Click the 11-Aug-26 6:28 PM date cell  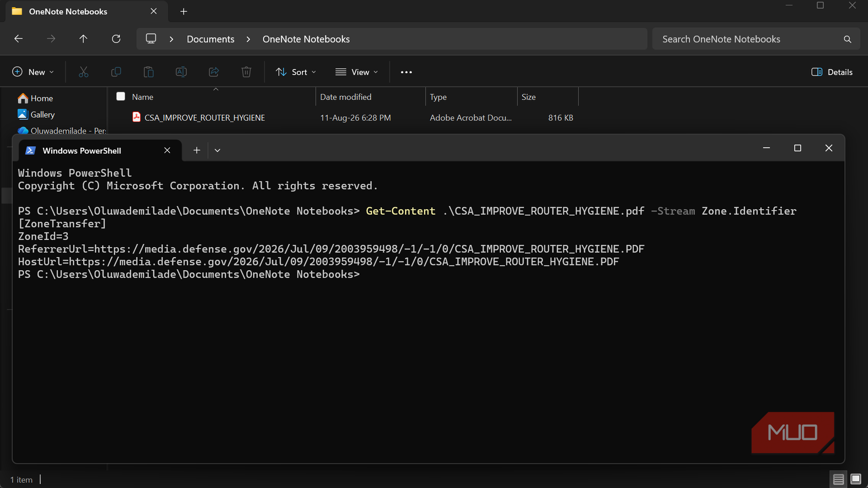click(356, 118)
